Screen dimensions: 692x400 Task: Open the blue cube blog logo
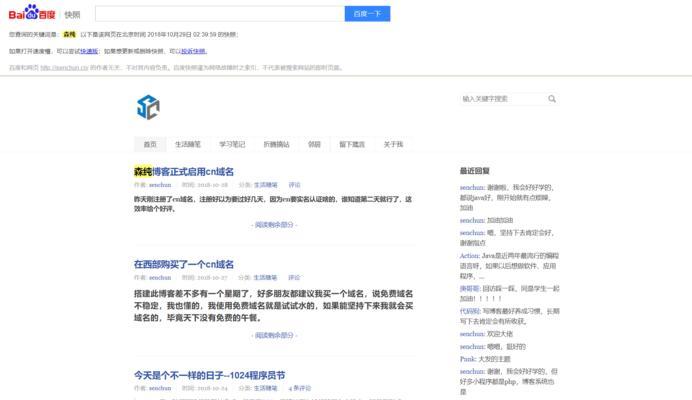(148, 107)
